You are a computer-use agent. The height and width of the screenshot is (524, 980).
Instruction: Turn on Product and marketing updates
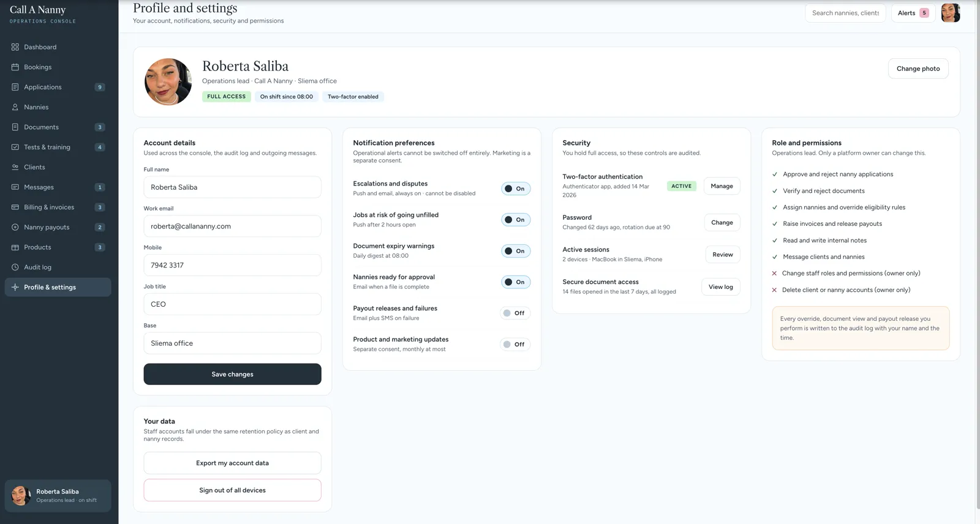(x=515, y=344)
